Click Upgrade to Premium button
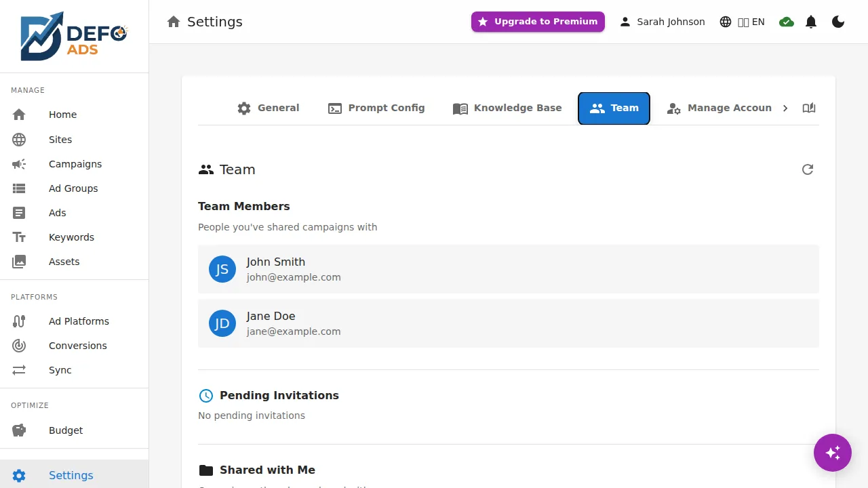 click(538, 22)
